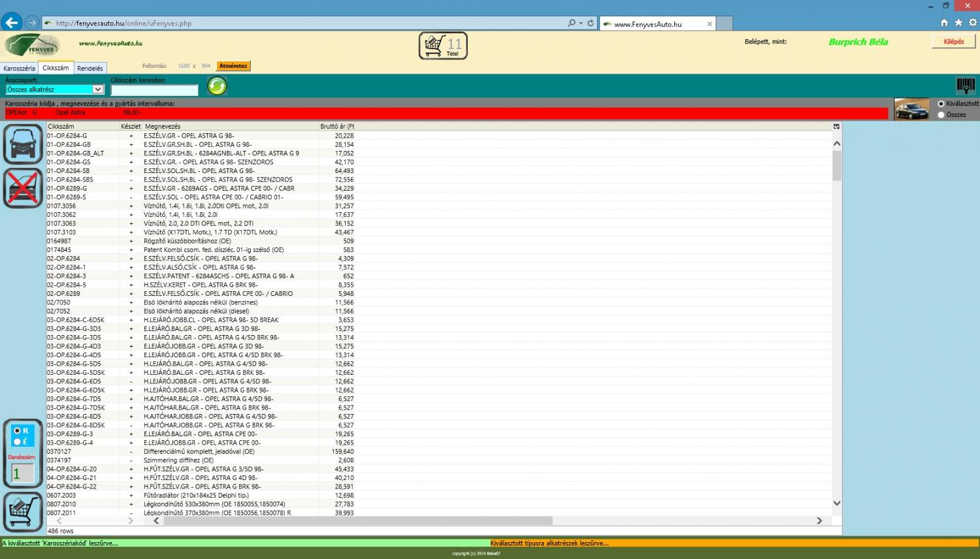Click the add-to-cart icon at bottom left
The width and height of the screenshot is (980, 559).
(23, 512)
